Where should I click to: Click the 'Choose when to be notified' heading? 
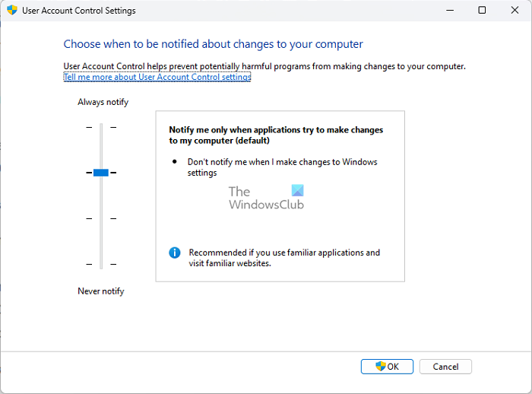coord(213,44)
